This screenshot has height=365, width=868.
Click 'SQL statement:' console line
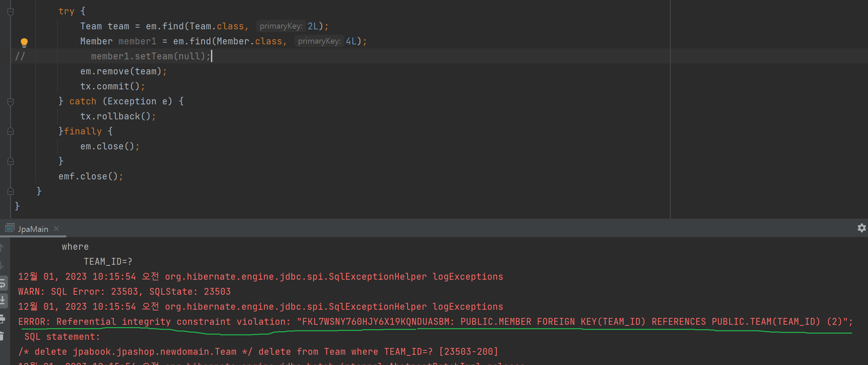(x=62, y=337)
